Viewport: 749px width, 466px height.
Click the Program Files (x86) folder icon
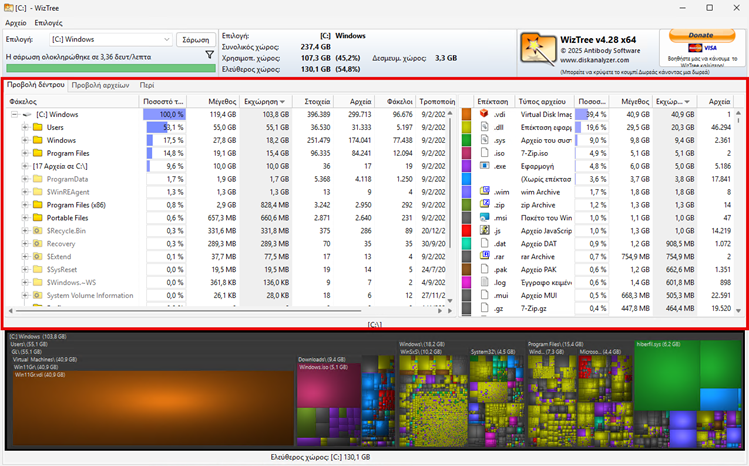[38, 204]
